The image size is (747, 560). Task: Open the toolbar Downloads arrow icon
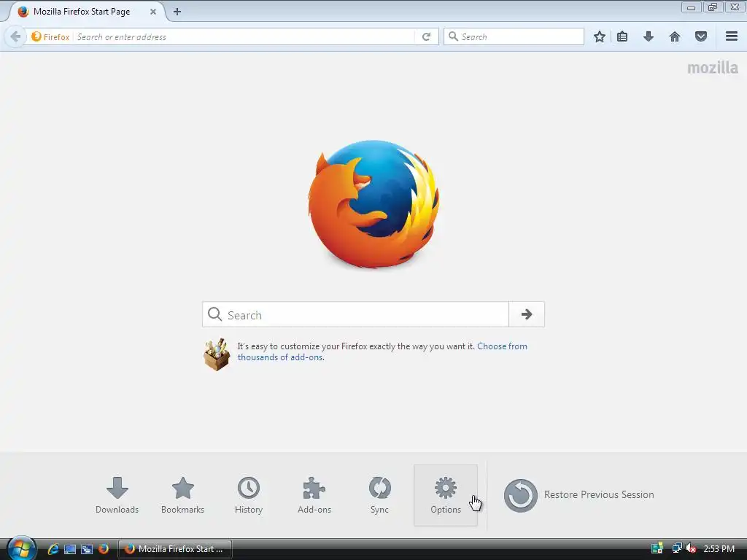(x=649, y=36)
